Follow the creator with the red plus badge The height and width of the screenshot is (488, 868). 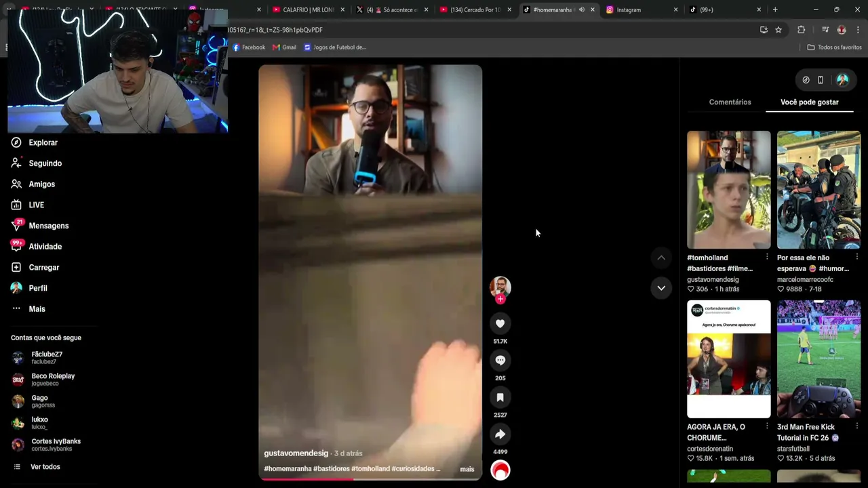pos(500,300)
